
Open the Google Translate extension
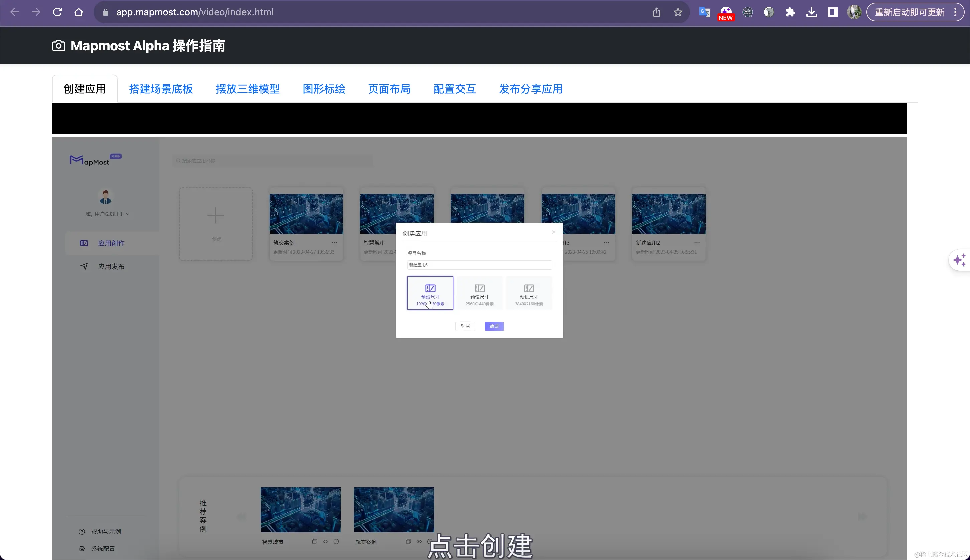(x=705, y=12)
